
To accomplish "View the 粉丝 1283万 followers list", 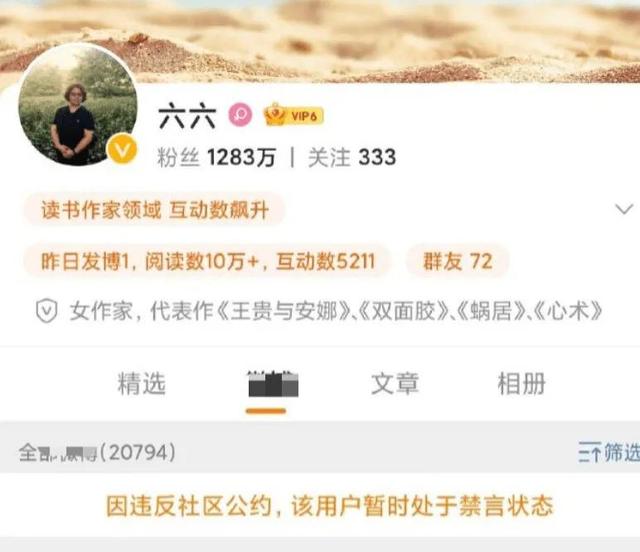I will pos(216,158).
